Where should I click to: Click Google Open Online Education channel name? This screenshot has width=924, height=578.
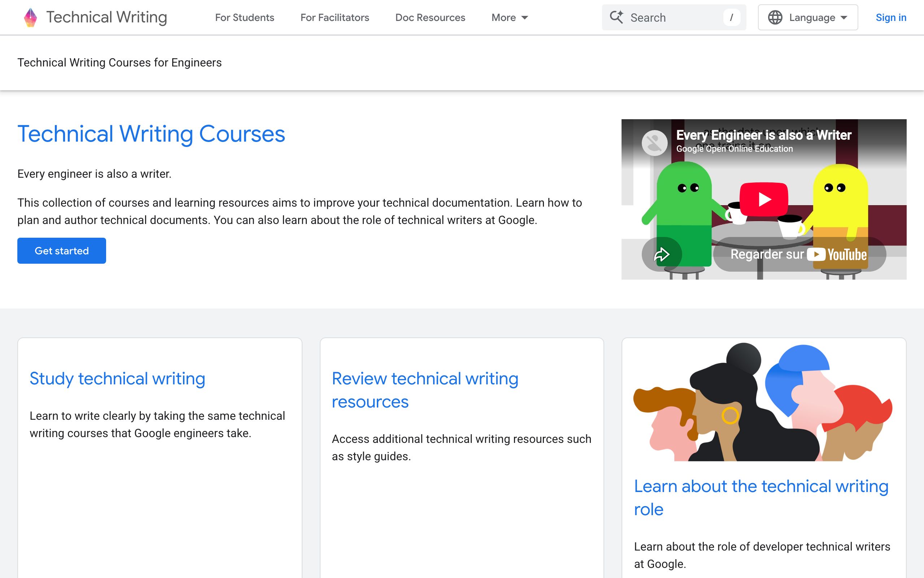[x=734, y=149]
